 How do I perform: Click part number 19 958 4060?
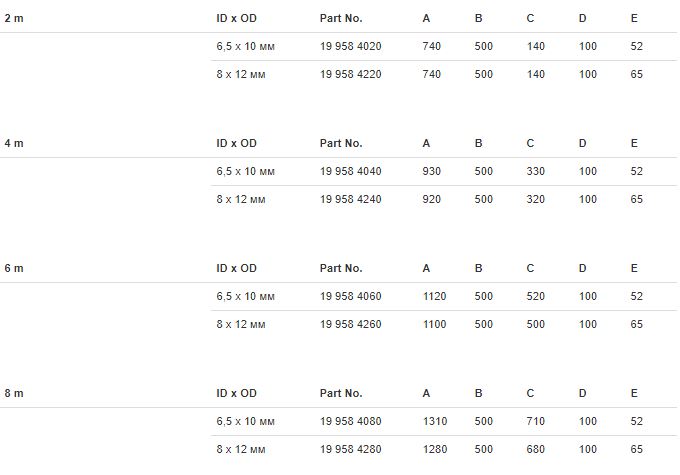(350, 297)
